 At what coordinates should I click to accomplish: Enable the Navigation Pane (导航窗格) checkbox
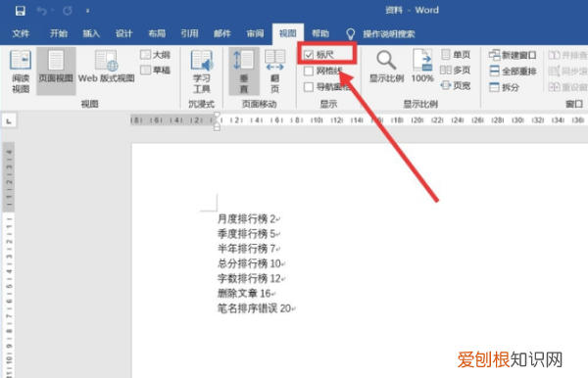[x=309, y=87]
